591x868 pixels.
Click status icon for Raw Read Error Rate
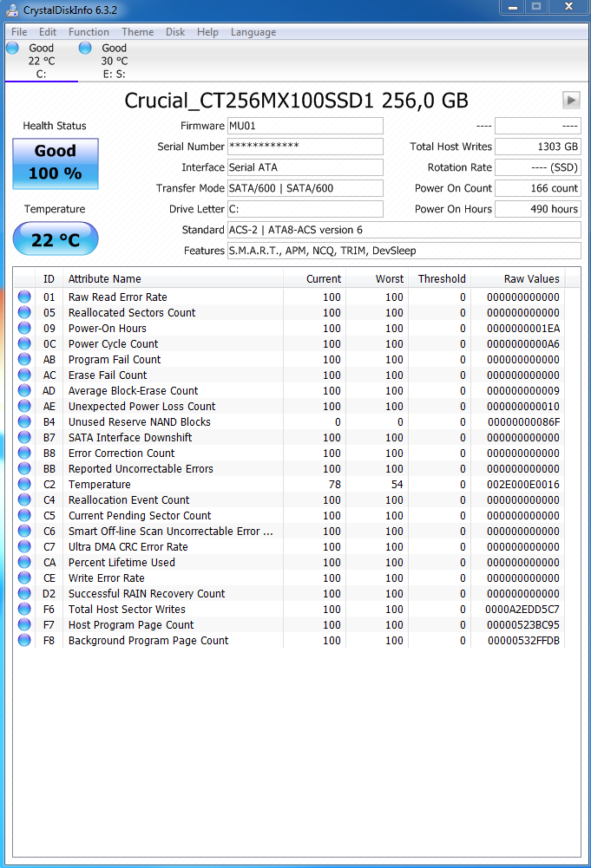click(24, 297)
